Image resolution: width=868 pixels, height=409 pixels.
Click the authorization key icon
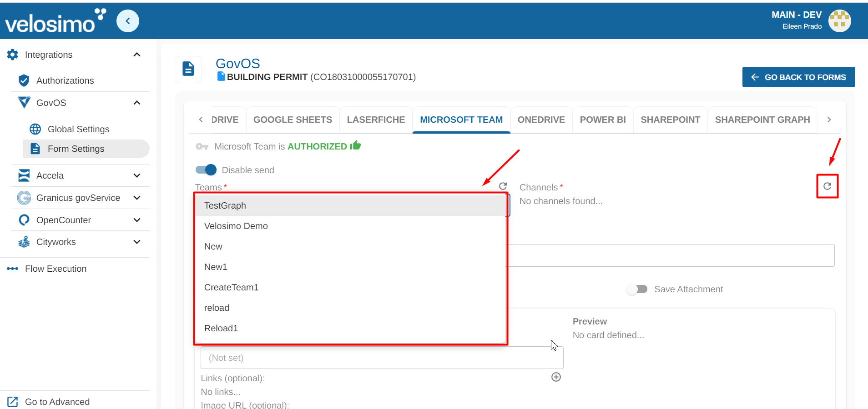202,146
